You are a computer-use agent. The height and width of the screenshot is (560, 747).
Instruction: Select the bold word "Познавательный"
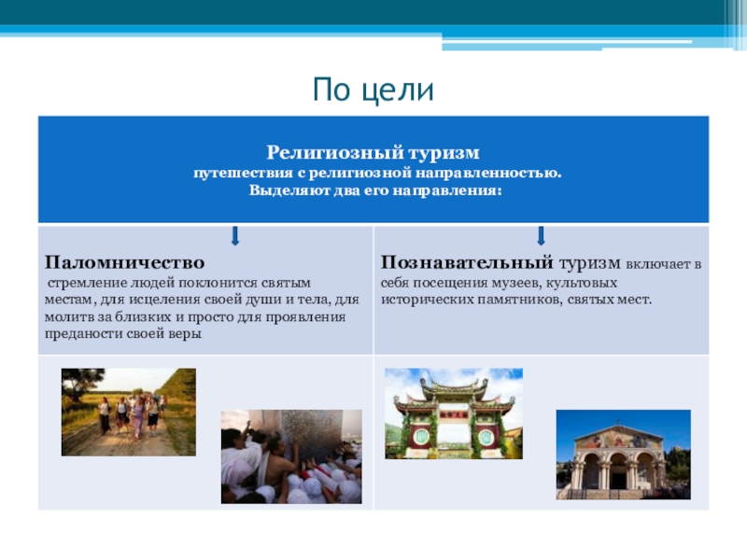(x=466, y=263)
